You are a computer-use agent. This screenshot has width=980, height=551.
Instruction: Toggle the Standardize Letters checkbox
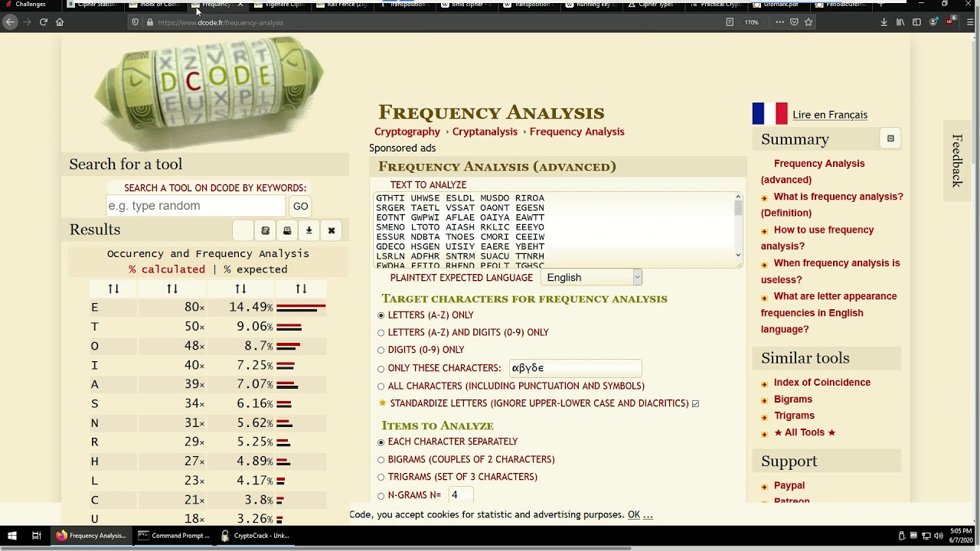(695, 403)
